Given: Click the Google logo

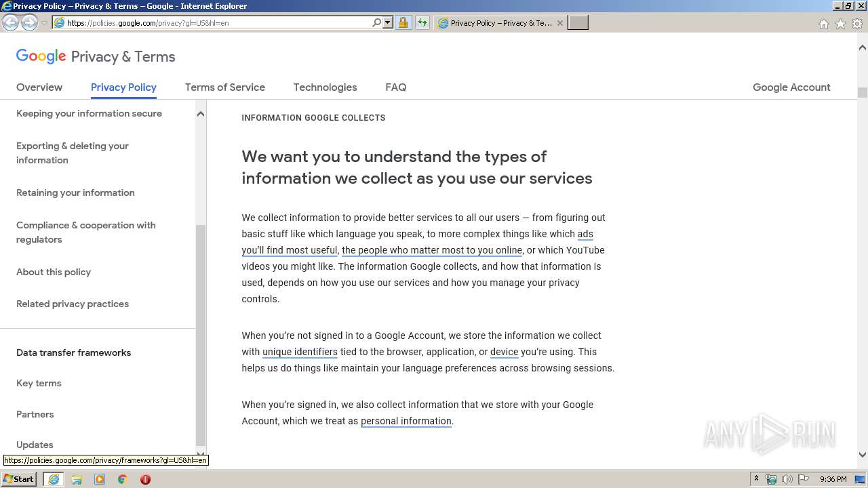Looking at the screenshot, I should (x=41, y=56).
